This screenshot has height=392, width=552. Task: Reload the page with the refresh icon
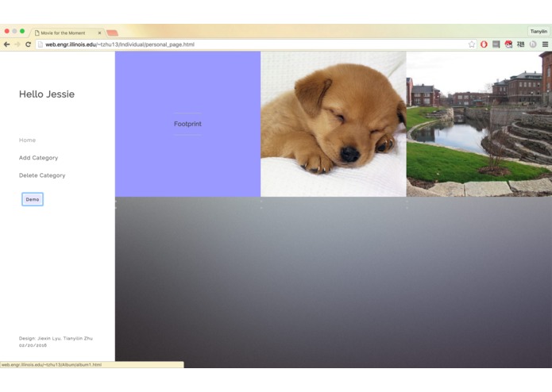tap(28, 44)
